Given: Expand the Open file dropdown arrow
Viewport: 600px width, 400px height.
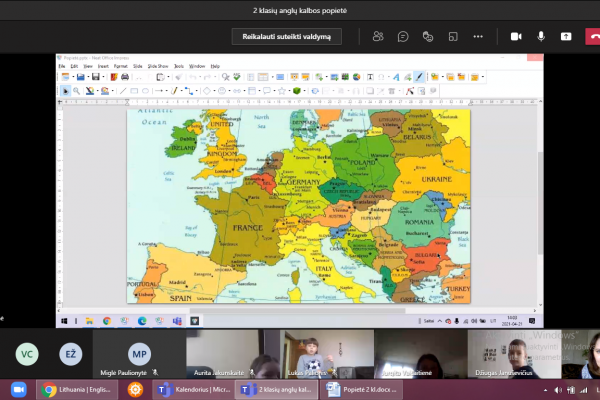Looking at the screenshot, I should tap(88, 77).
